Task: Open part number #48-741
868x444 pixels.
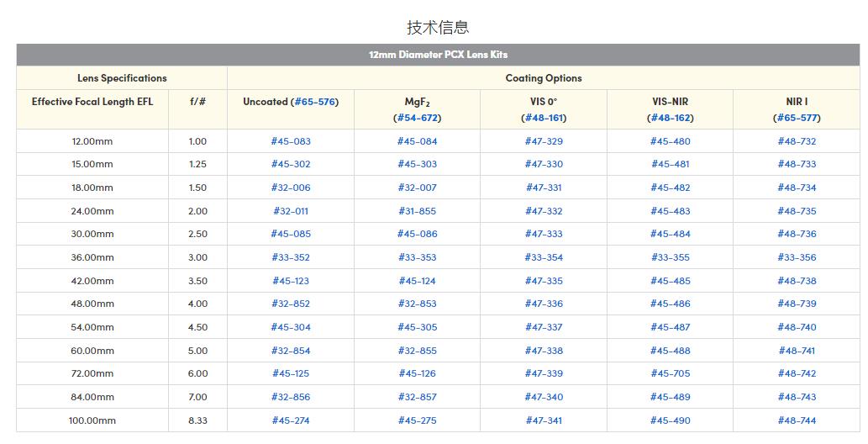Action: click(x=797, y=351)
